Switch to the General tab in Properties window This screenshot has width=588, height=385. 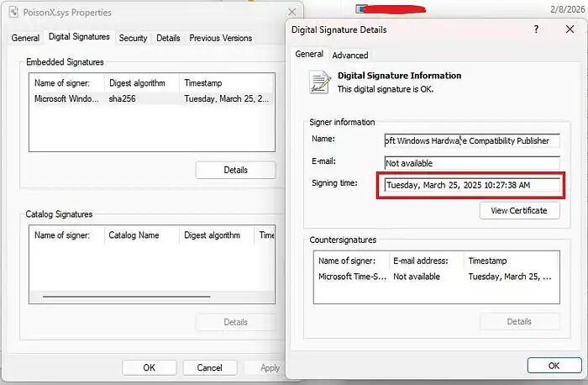[25, 38]
